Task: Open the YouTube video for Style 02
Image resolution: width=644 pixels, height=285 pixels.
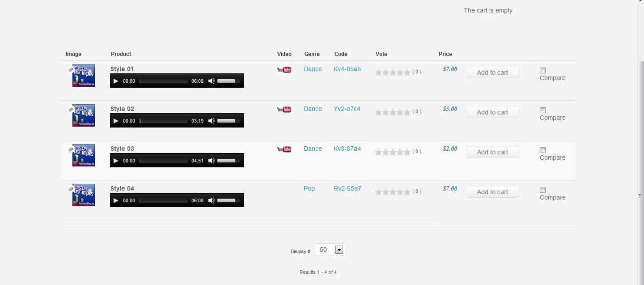Action: tap(284, 110)
